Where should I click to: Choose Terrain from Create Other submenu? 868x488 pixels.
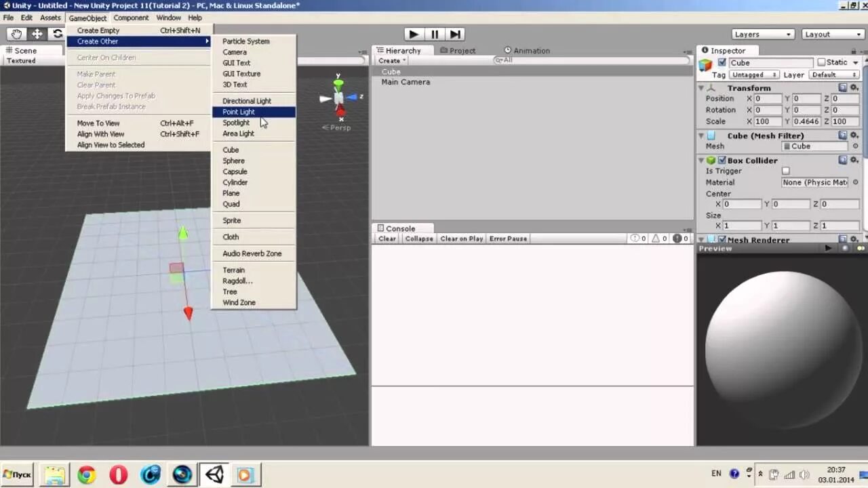coord(254,270)
